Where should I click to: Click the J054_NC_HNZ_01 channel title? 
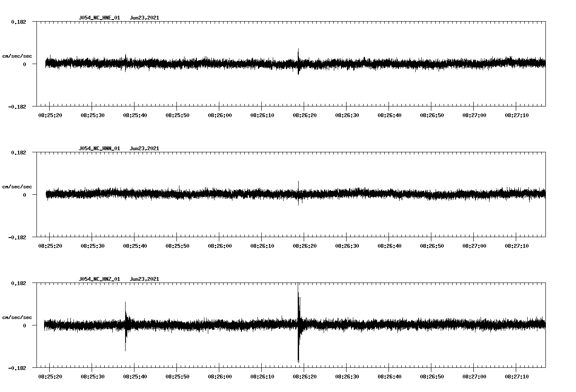click(99, 279)
